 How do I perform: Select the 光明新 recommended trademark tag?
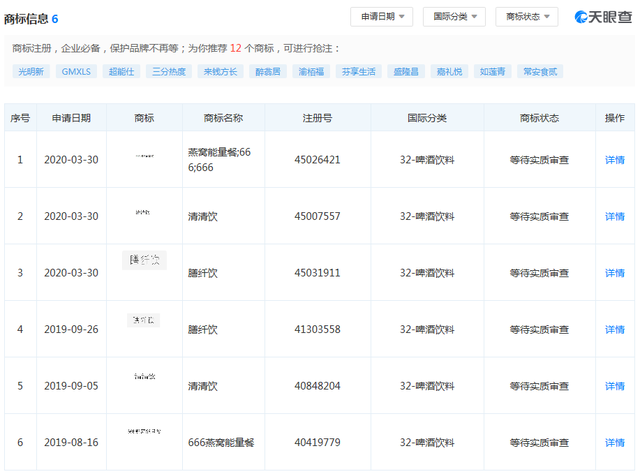coord(33,71)
